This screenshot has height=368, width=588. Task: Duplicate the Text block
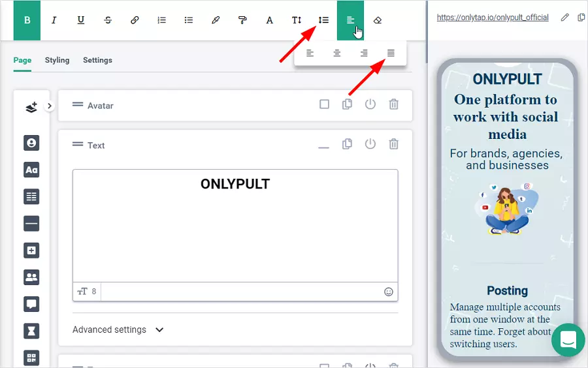tap(347, 144)
